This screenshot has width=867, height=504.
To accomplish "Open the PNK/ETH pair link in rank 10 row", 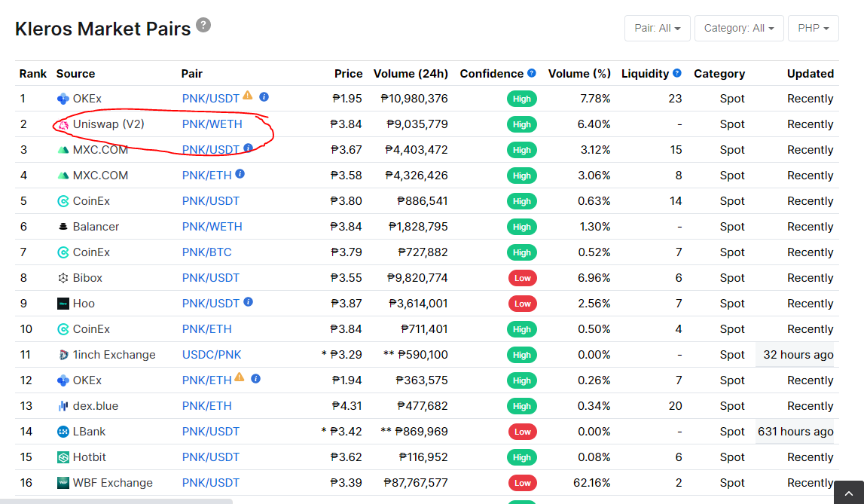I will pos(207,330).
